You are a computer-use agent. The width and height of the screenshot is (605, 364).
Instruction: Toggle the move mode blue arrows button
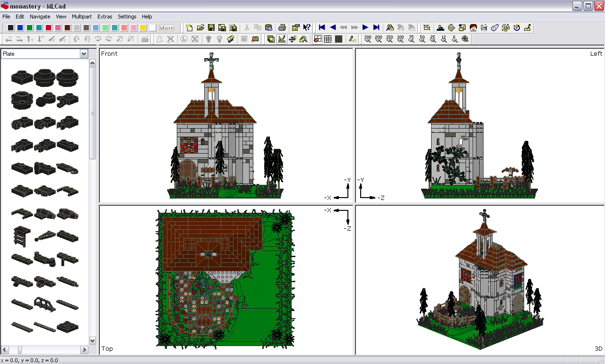[293, 39]
